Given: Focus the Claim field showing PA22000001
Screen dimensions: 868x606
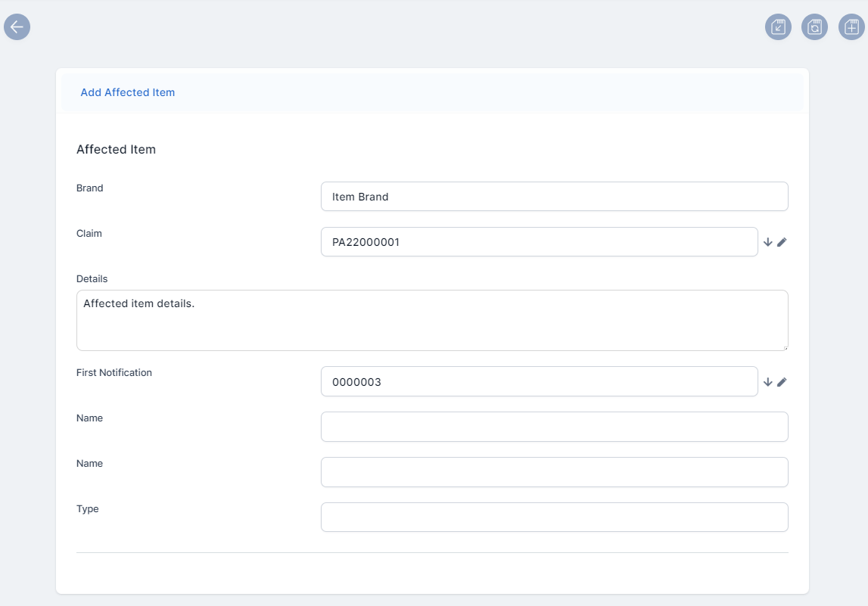Looking at the screenshot, I should point(539,242).
